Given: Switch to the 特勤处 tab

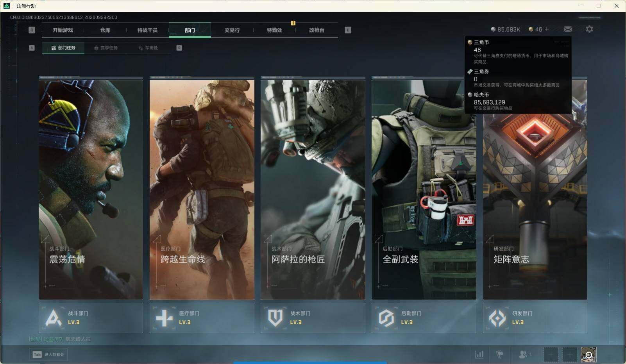Looking at the screenshot, I should pos(274,30).
